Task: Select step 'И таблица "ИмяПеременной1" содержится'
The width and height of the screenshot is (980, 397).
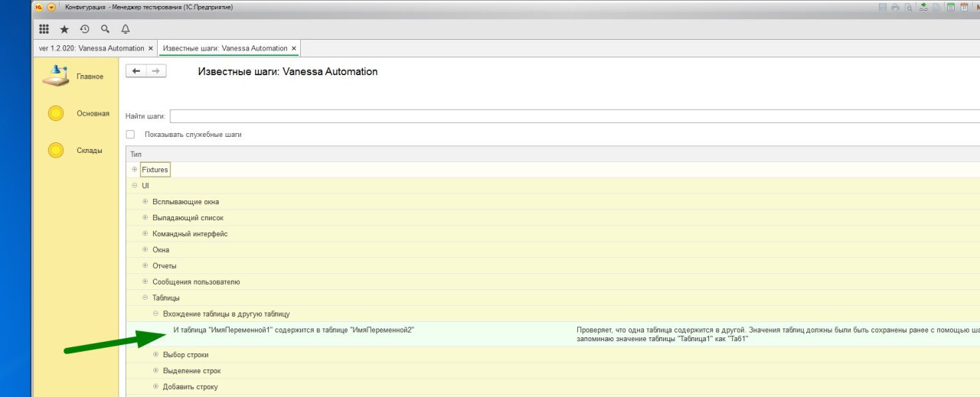Action: pos(294,330)
